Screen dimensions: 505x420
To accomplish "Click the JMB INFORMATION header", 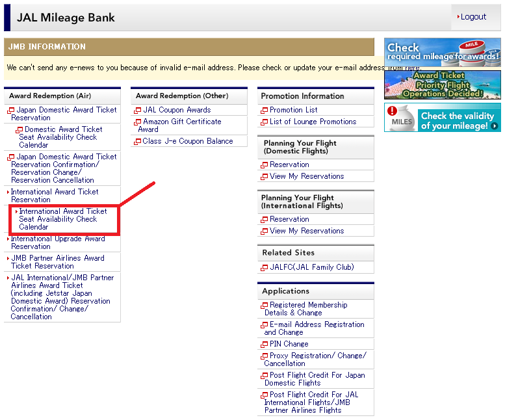I will (47, 47).
